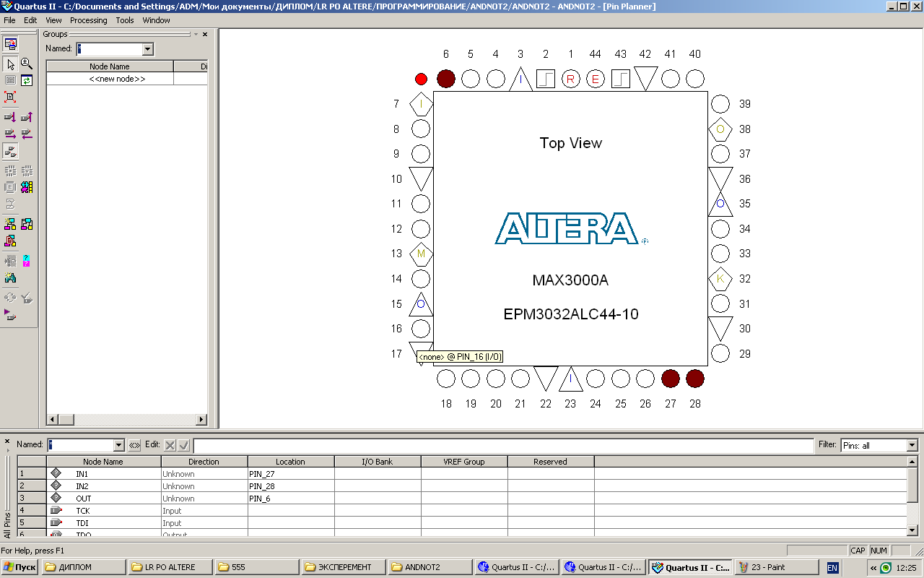Select the IN2 node name cell
The height and width of the screenshot is (578, 924).
pos(104,486)
